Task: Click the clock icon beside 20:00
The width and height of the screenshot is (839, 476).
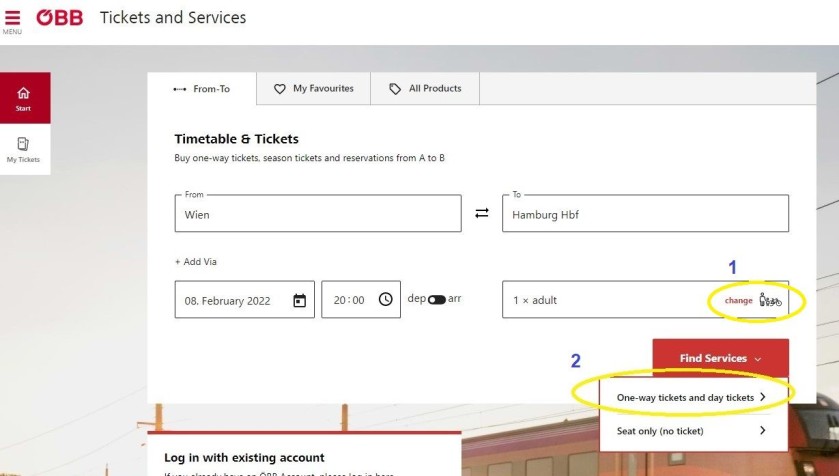Action: 386,300
